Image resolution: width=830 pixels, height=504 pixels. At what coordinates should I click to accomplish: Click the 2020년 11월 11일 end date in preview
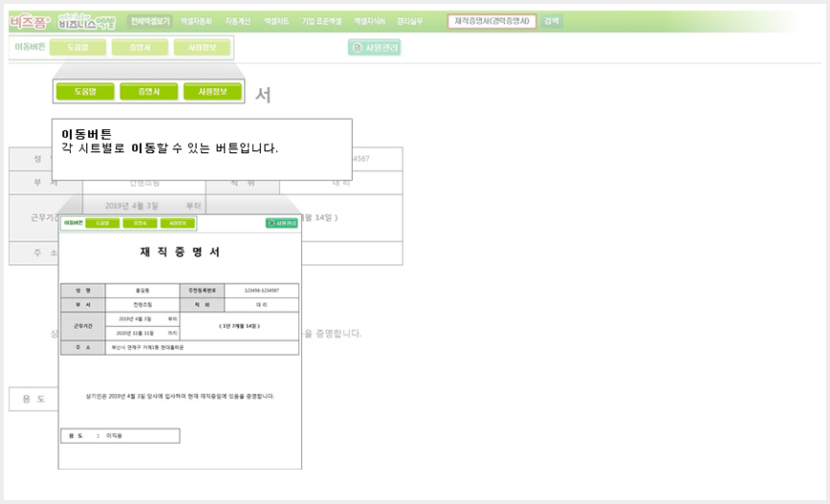coord(135,334)
